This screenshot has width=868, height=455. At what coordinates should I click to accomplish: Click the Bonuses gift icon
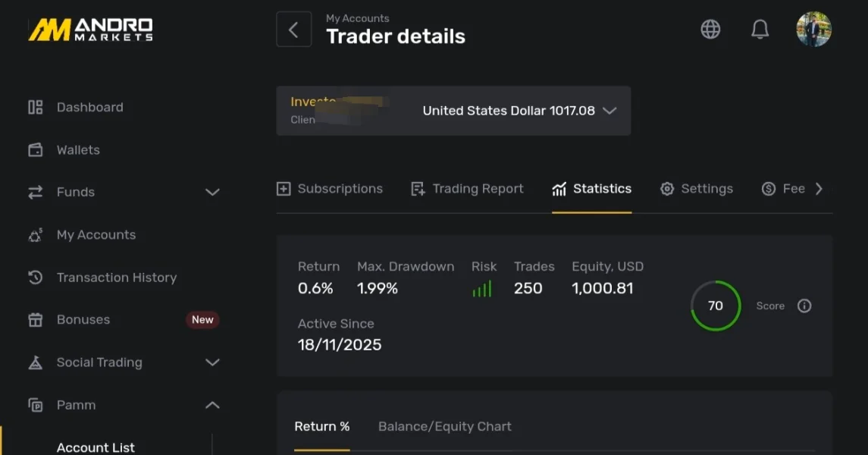pos(36,320)
